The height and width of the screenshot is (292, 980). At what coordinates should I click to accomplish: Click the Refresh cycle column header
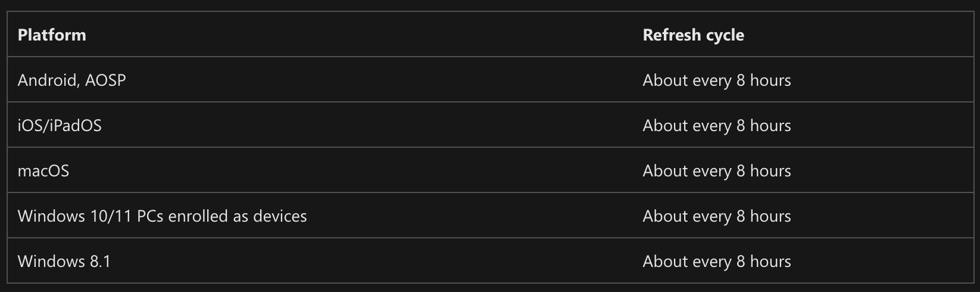(x=693, y=35)
